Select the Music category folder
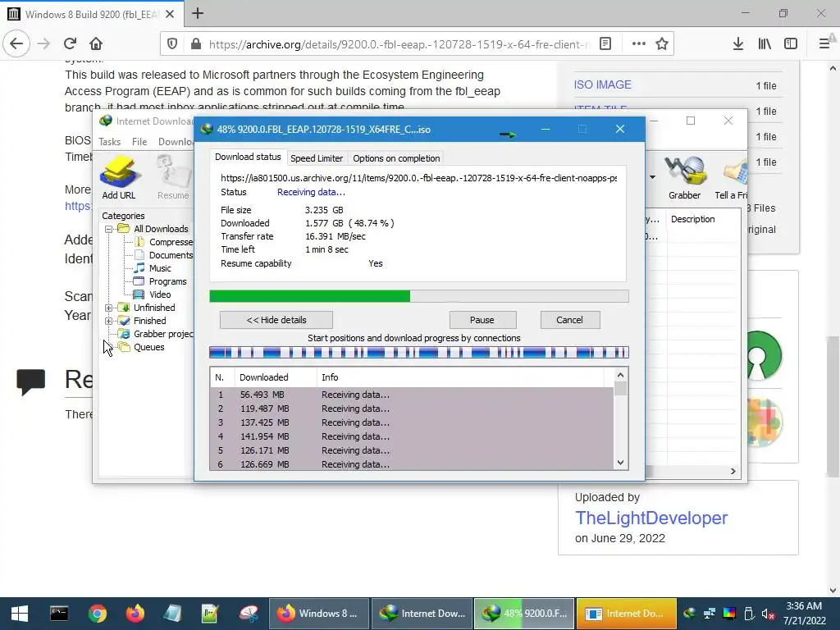The width and height of the screenshot is (840, 630). [160, 268]
